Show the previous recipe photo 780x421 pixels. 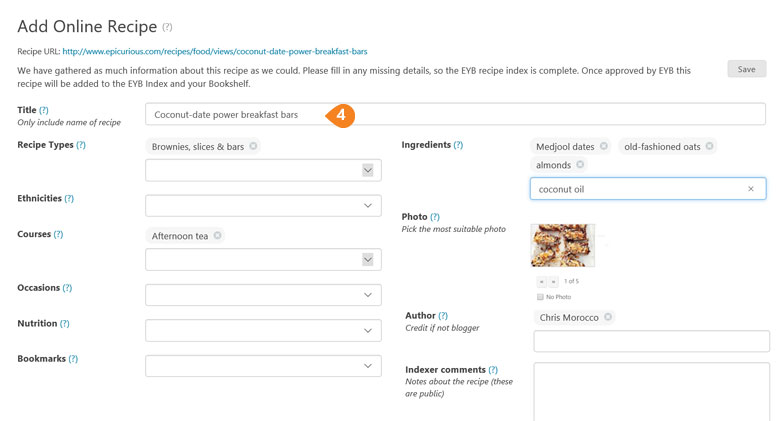pyautogui.click(x=542, y=282)
